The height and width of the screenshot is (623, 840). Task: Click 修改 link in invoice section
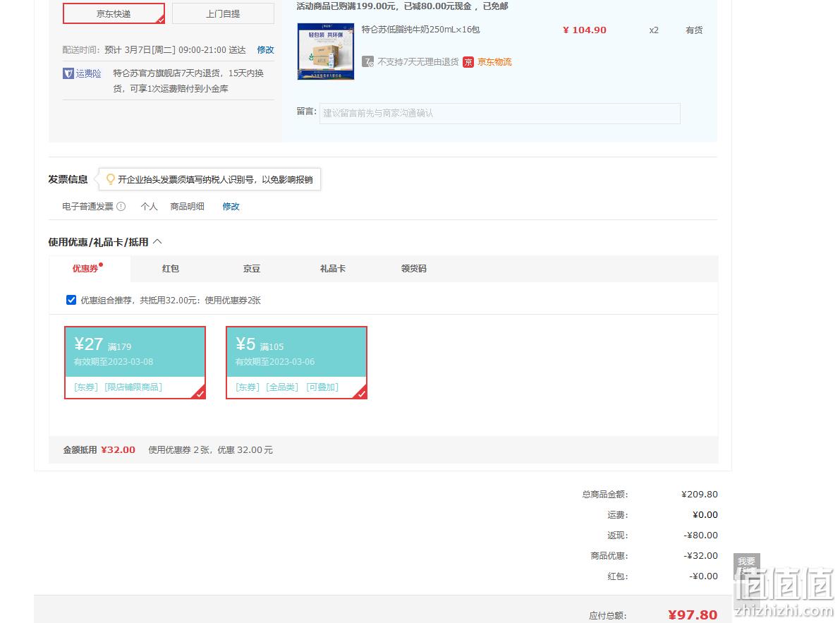coord(231,206)
